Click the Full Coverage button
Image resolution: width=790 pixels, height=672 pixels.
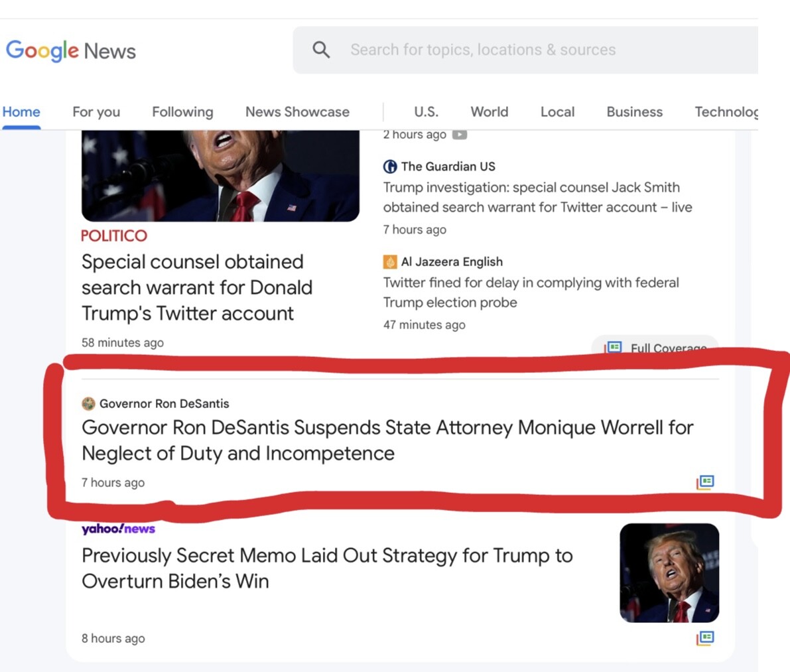pyautogui.click(x=655, y=348)
